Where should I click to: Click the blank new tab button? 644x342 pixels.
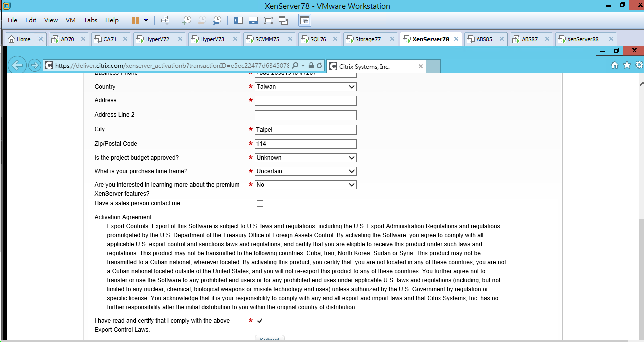(434, 66)
